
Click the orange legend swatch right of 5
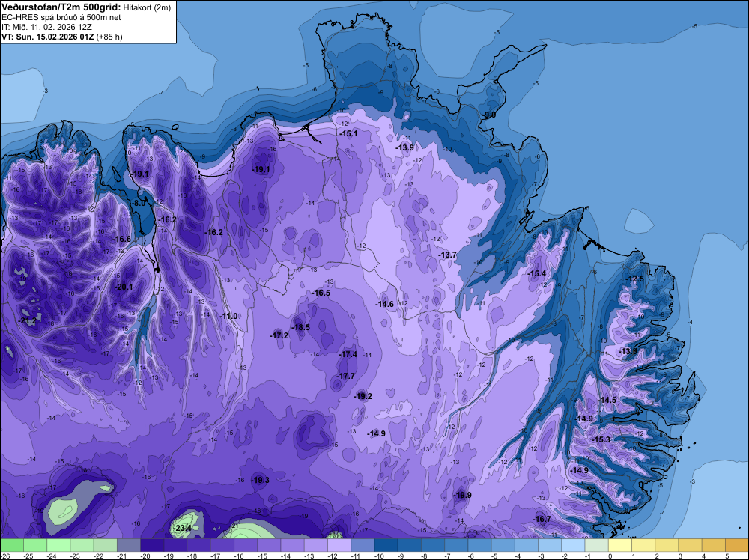(x=737, y=546)
